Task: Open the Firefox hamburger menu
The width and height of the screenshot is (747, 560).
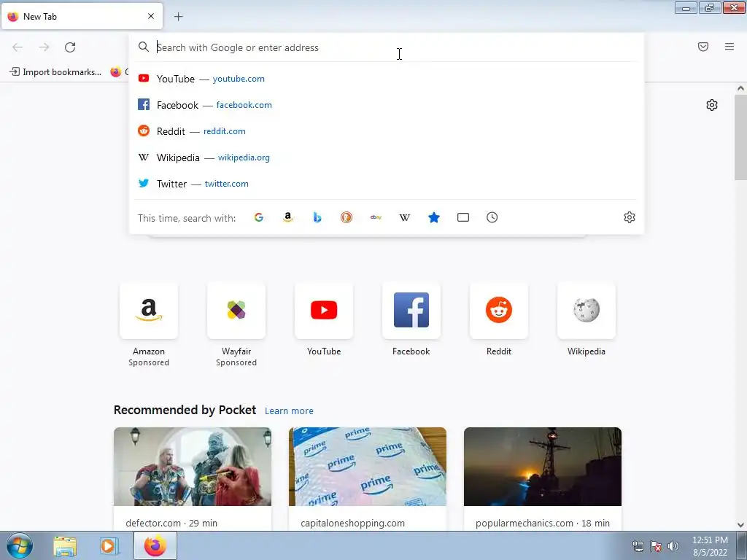Action: 729,47
